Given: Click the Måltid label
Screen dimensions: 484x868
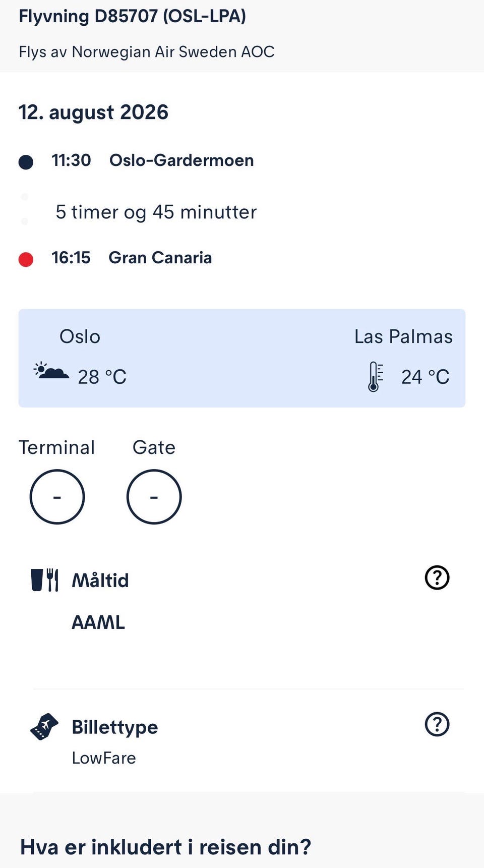Looking at the screenshot, I should tap(100, 580).
